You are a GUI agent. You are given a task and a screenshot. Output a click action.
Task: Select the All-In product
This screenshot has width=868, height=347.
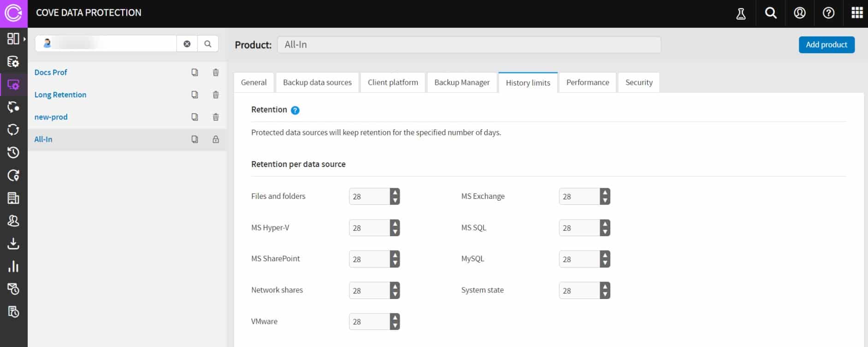[x=43, y=139]
